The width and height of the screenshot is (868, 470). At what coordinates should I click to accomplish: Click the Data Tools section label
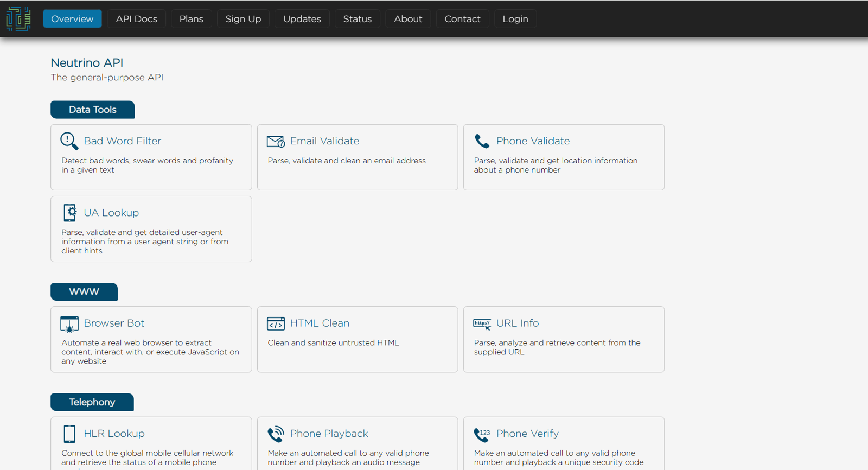point(93,110)
